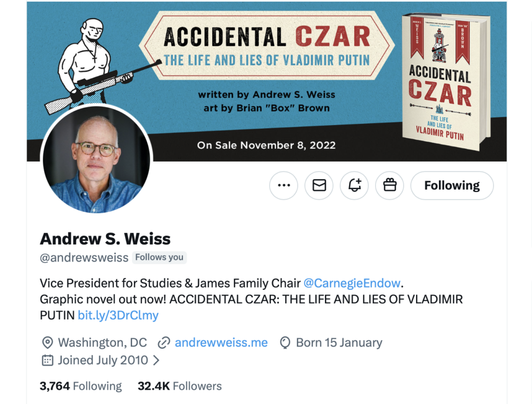Visit the andrewweiss.me website link

(x=221, y=343)
